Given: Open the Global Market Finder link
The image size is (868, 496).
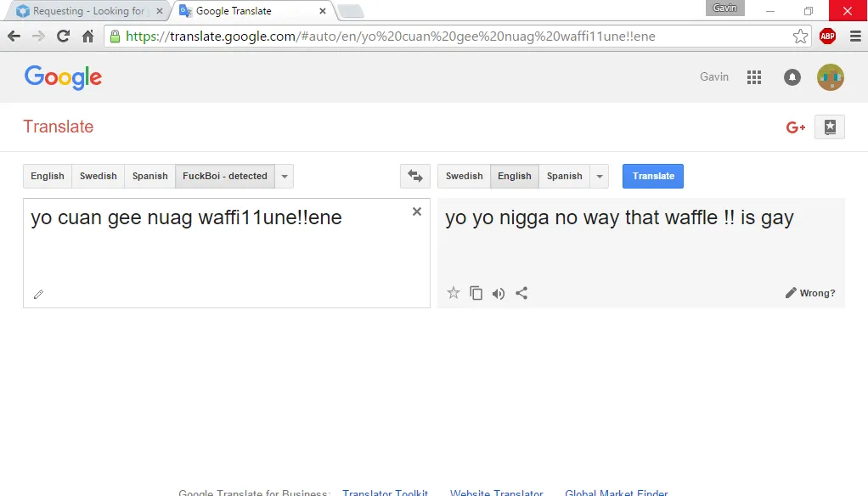Looking at the screenshot, I should 616,492.
